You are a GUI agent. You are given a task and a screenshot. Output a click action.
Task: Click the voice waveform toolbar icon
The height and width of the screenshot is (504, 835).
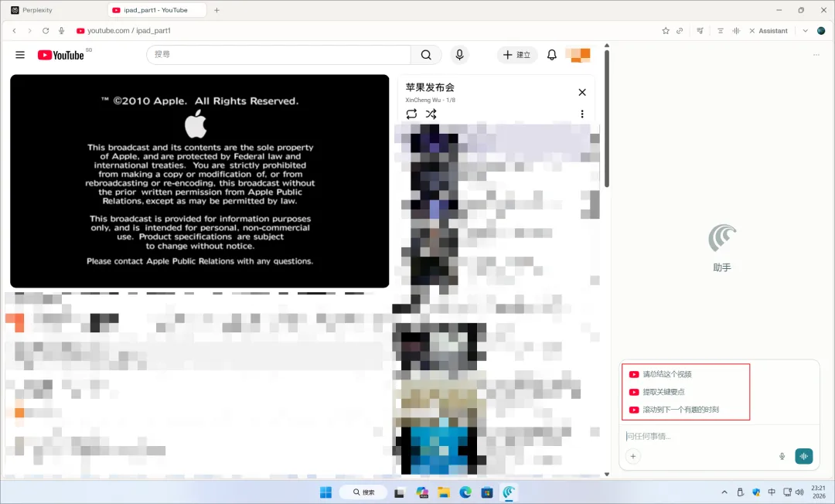(x=736, y=31)
